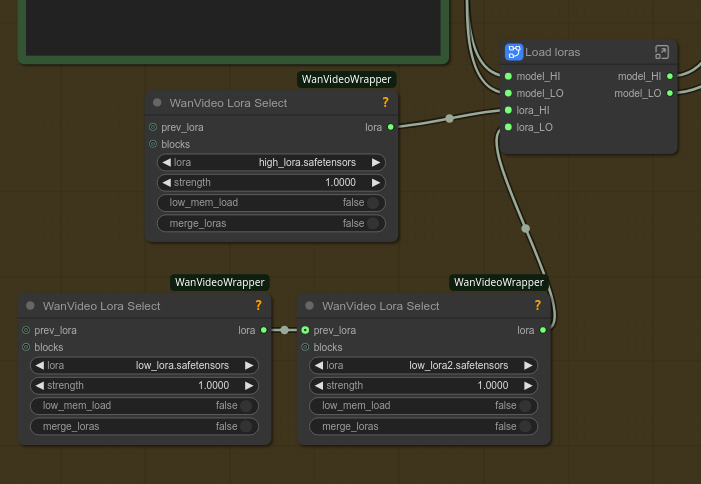The height and width of the screenshot is (484, 701).
Task: Decrease strength in low_lora2 node
Action: pos(319,385)
